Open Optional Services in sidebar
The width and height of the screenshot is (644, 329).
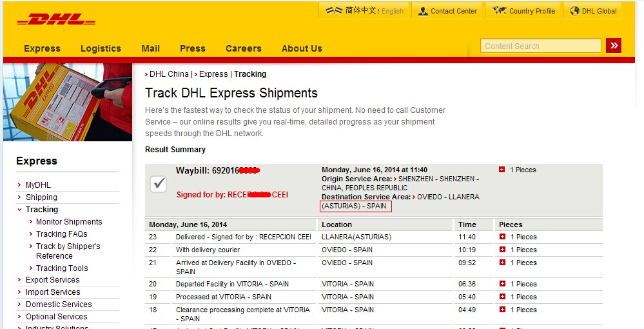point(56,317)
